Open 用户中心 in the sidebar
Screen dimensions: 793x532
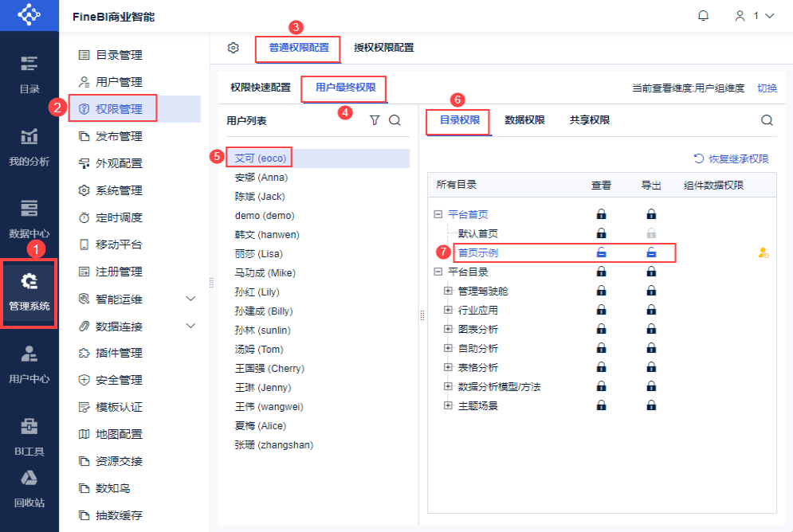point(29,364)
